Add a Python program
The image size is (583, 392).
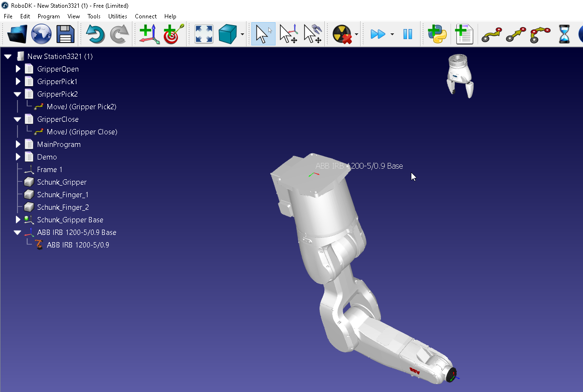(437, 34)
